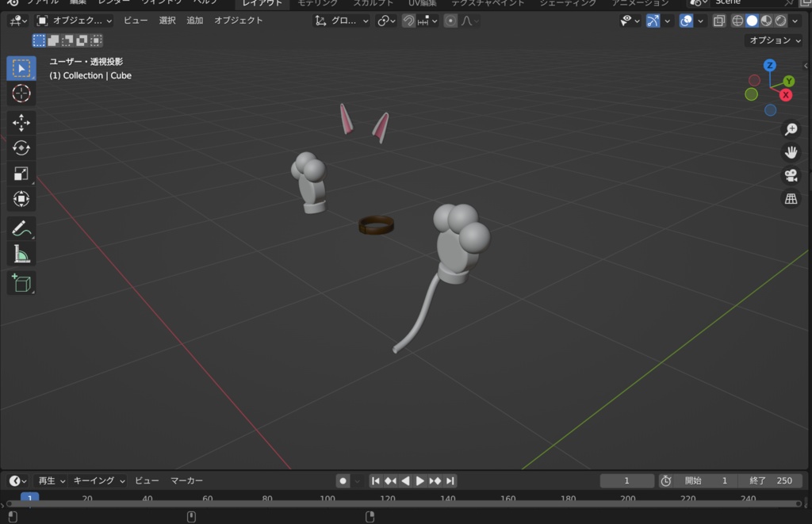
Task: Click the pan view hand icon
Action: pos(791,152)
